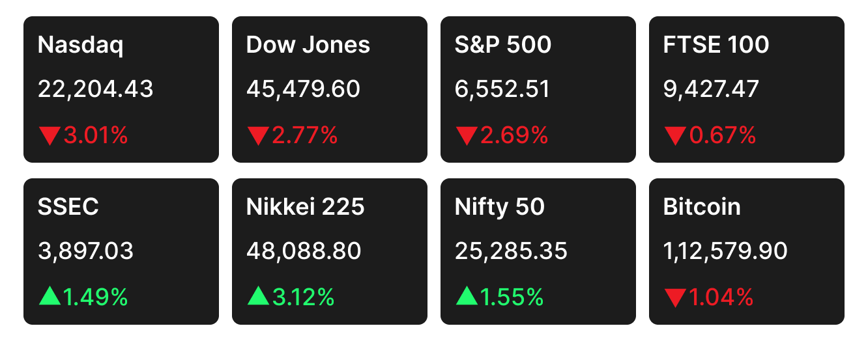Image resolution: width=868 pixels, height=341 pixels.
Task: Open the FTSE 100 heading
Action: click(x=716, y=45)
